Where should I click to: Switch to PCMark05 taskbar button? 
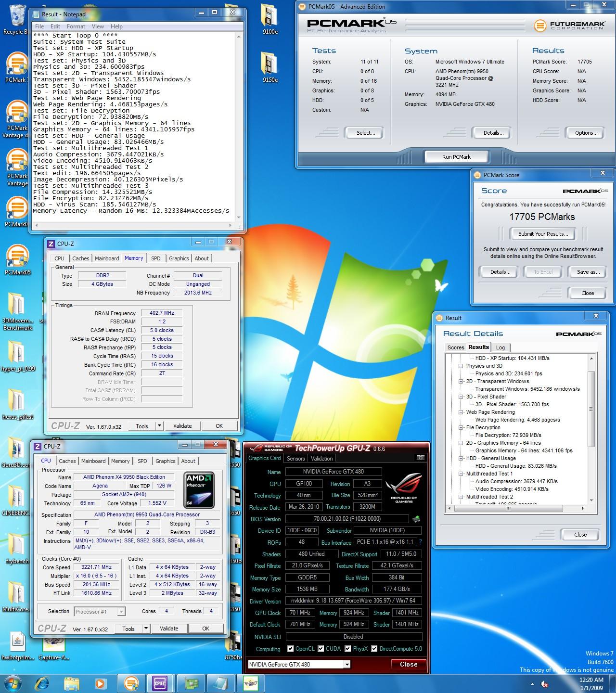tap(131, 683)
